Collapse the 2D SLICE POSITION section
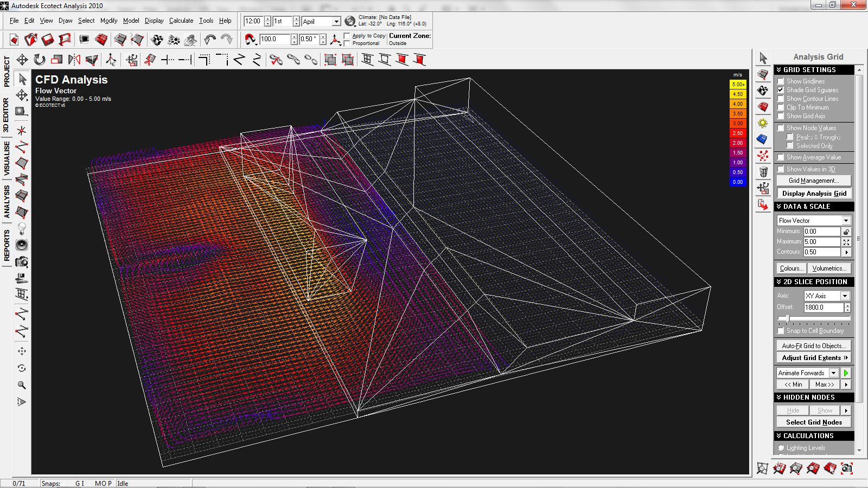 (814, 282)
